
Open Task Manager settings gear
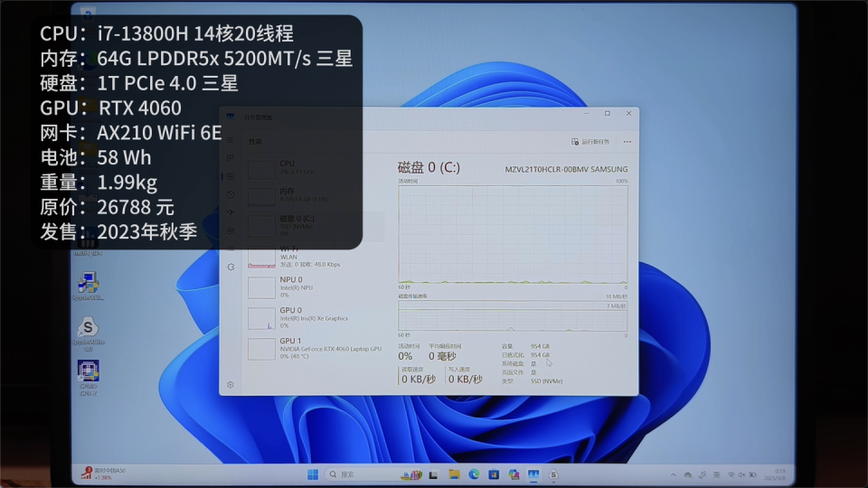(x=231, y=385)
